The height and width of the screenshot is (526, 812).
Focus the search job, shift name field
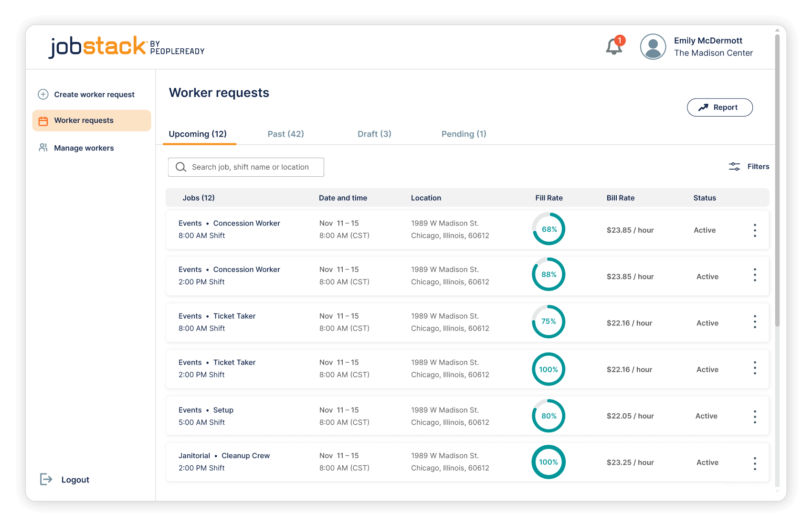246,167
